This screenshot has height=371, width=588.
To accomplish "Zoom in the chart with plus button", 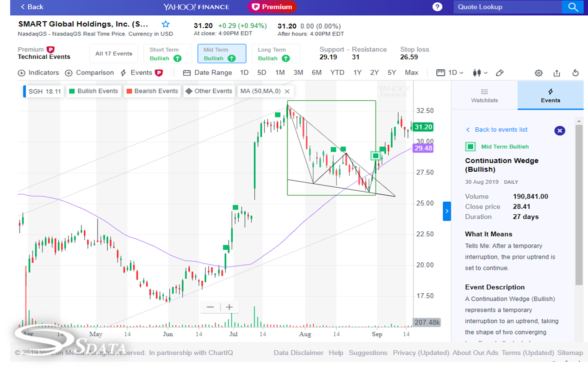I will pyautogui.click(x=229, y=307).
